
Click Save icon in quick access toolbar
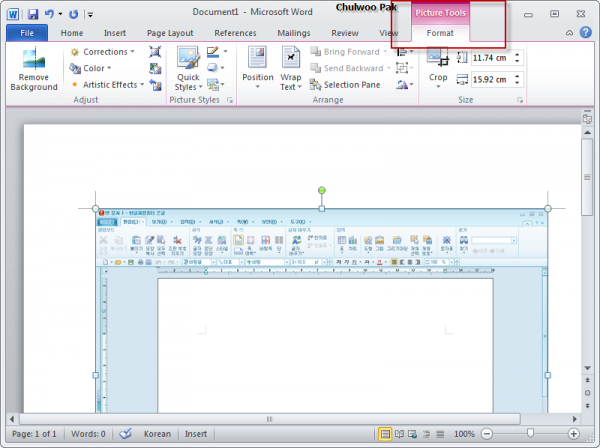[33, 14]
